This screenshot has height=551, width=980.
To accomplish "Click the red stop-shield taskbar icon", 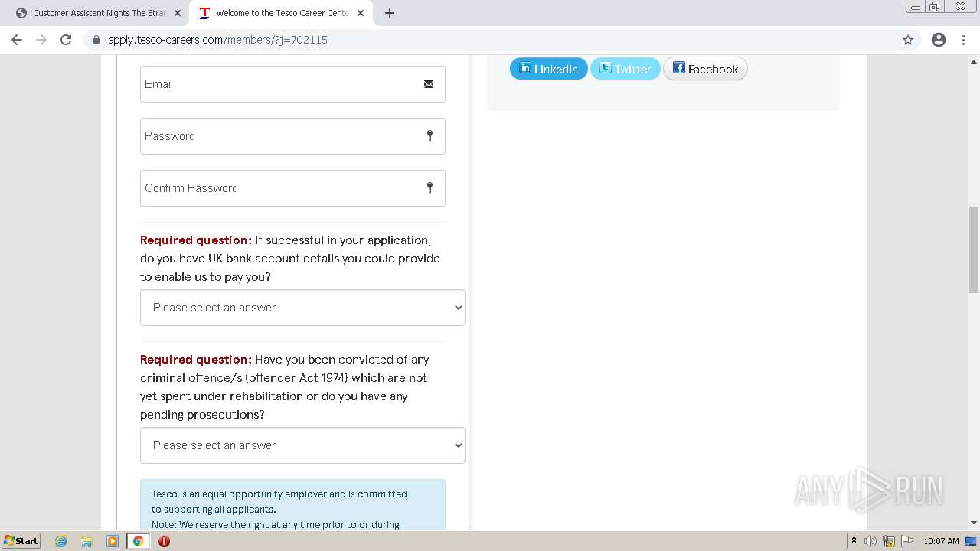I will 164,541.
